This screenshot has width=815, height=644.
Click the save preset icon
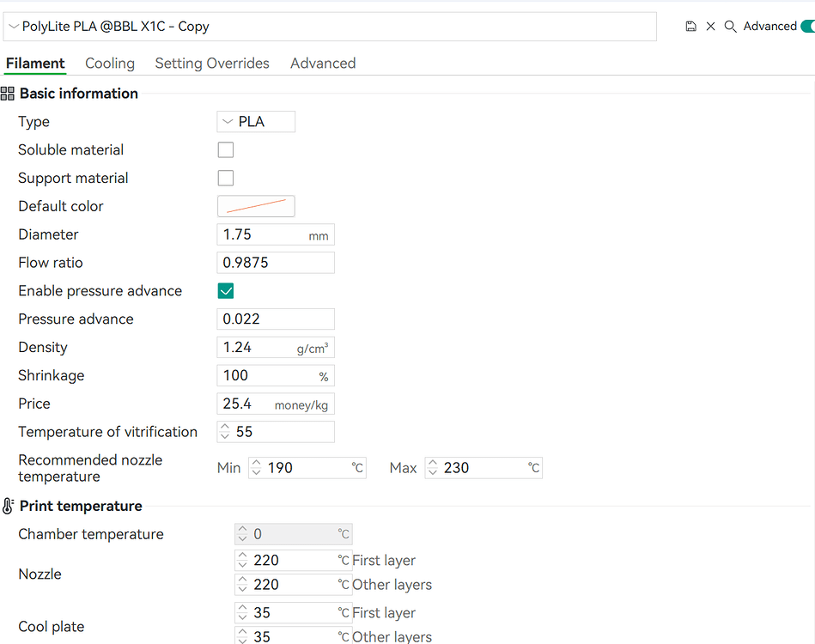[690, 27]
